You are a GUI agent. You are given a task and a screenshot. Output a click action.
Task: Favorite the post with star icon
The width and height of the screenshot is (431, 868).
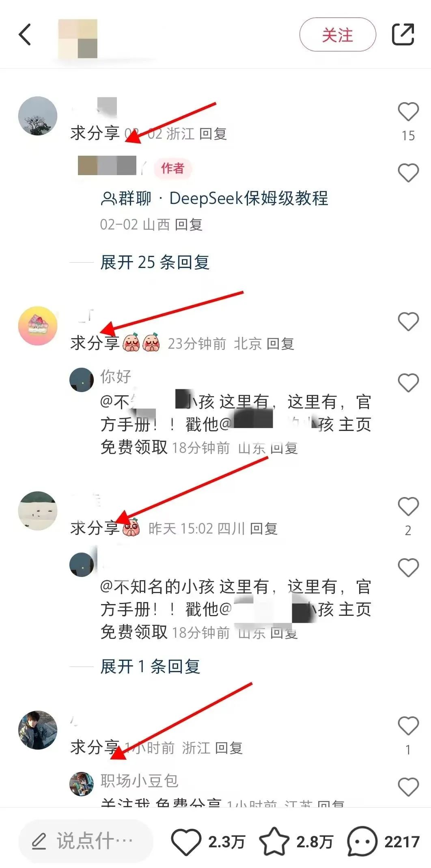[274, 842]
